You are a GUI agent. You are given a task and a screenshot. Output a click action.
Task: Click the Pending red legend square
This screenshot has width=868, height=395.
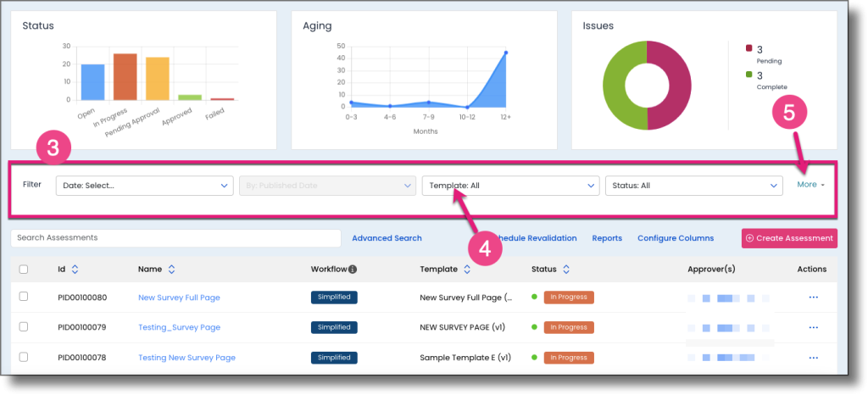point(749,48)
